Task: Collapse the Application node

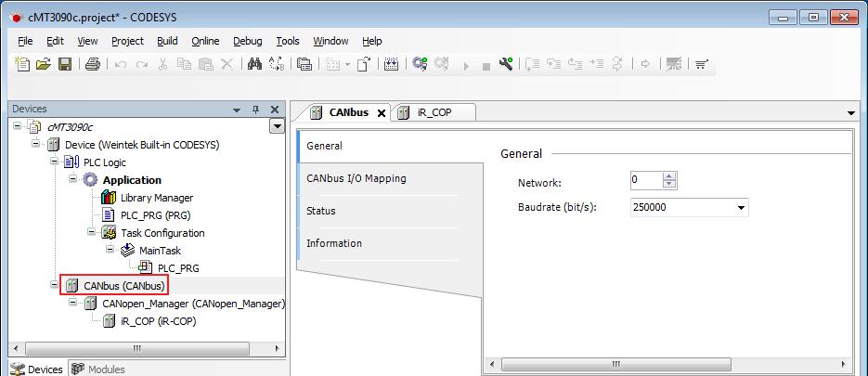Action: pyautogui.click(x=72, y=179)
